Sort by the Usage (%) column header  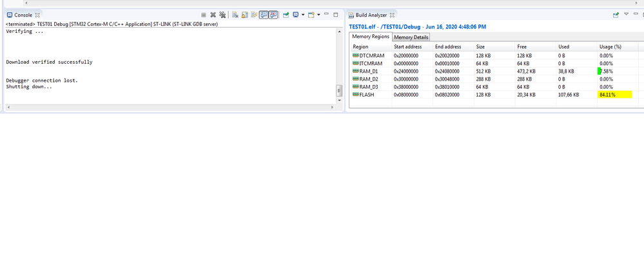point(618,47)
